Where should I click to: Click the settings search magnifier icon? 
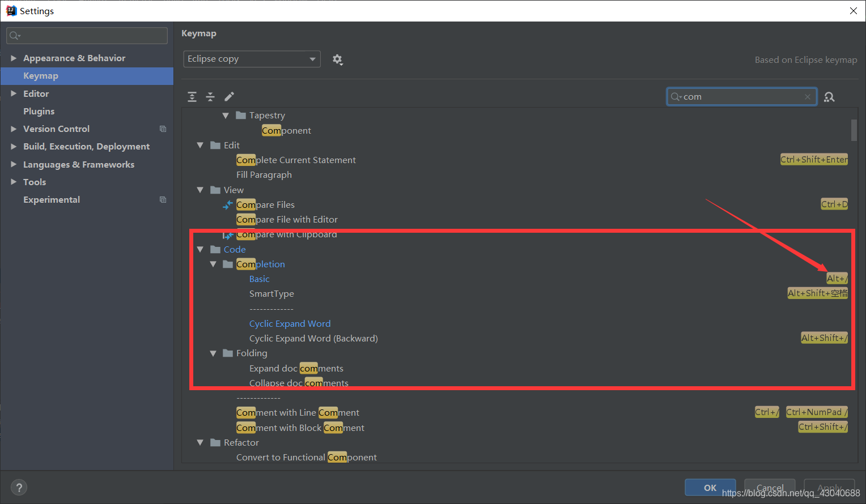15,36
